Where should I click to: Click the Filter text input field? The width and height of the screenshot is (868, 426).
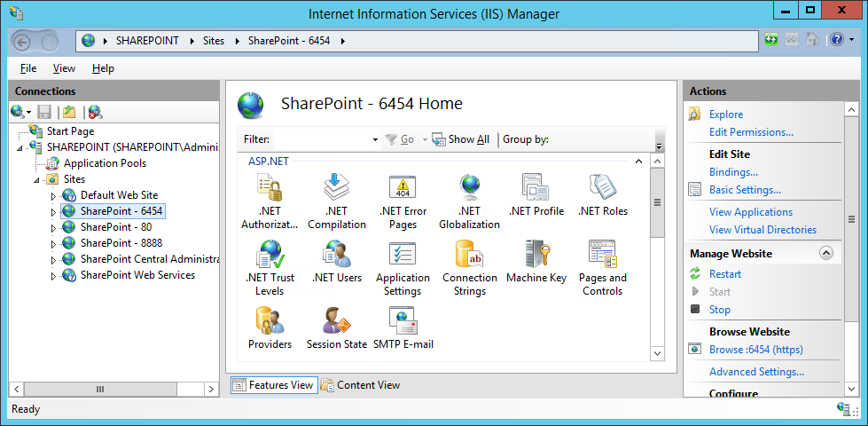(322, 139)
